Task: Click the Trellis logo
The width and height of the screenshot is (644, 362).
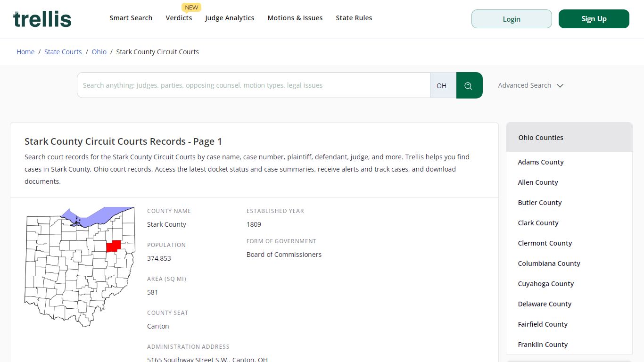Action: click(42, 19)
